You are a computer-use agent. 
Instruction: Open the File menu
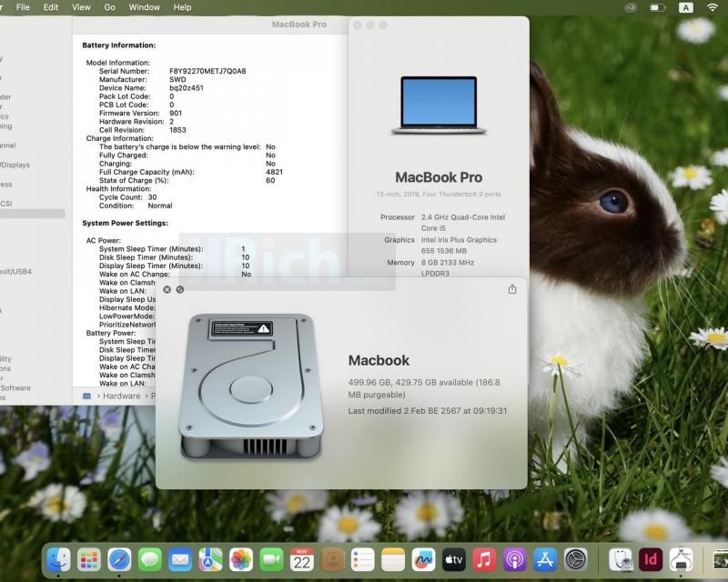pyautogui.click(x=23, y=7)
